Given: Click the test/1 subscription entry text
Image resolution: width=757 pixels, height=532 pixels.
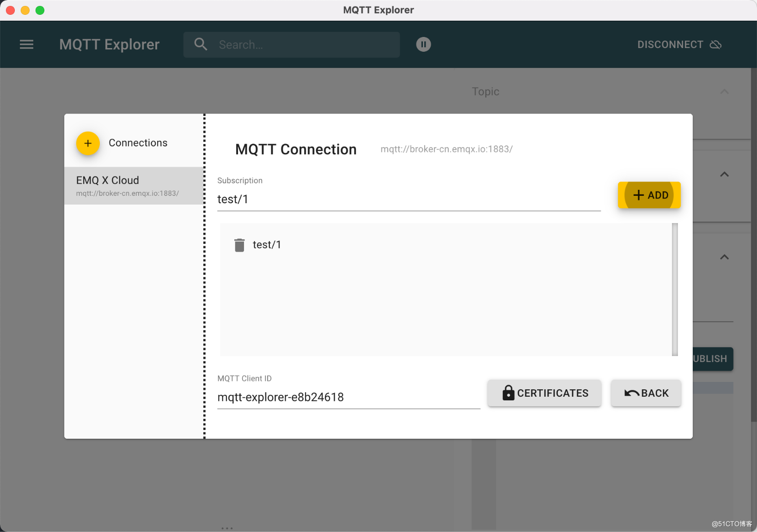Looking at the screenshot, I should point(267,245).
